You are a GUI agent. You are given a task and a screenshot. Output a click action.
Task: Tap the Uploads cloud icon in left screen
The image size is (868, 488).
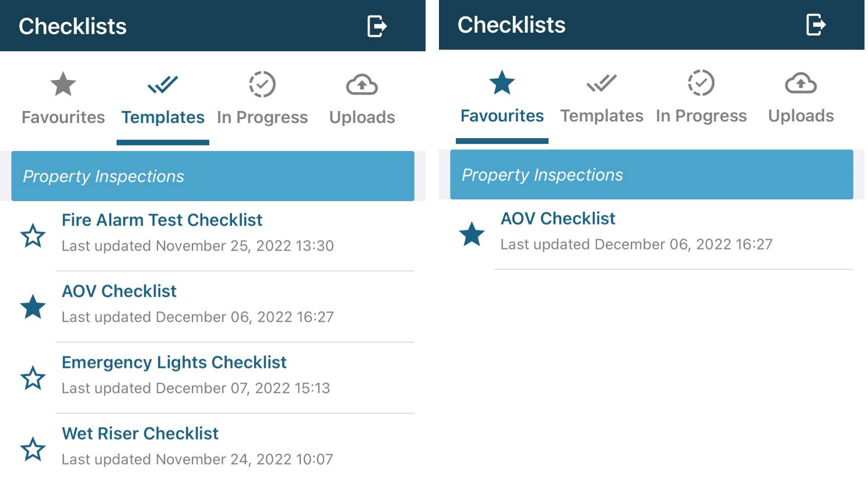click(x=362, y=85)
